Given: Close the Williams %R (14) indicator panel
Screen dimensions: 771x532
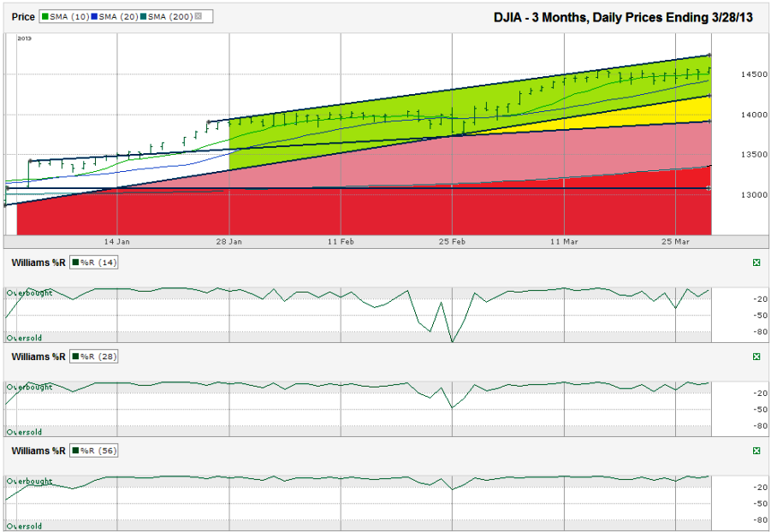Looking at the screenshot, I should click(756, 263).
